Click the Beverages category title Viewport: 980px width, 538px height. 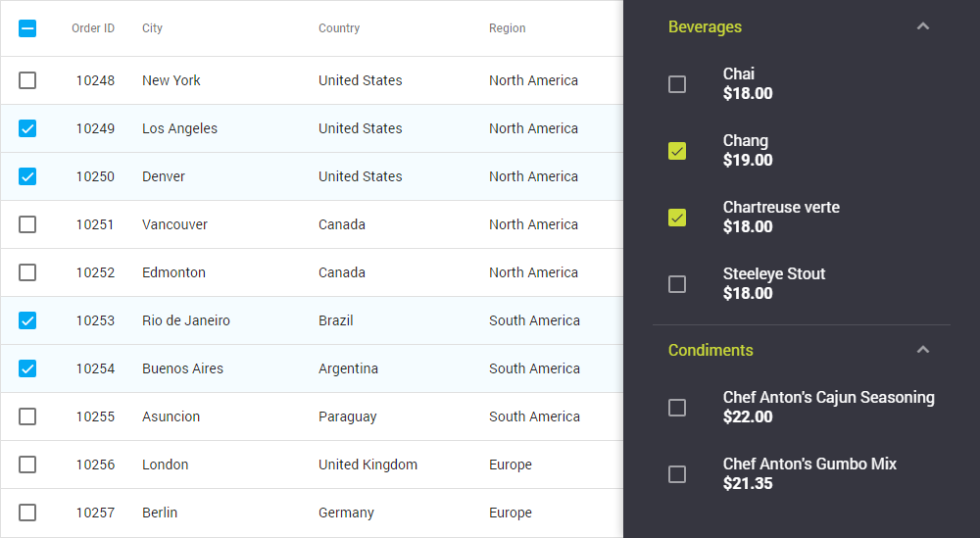click(705, 26)
